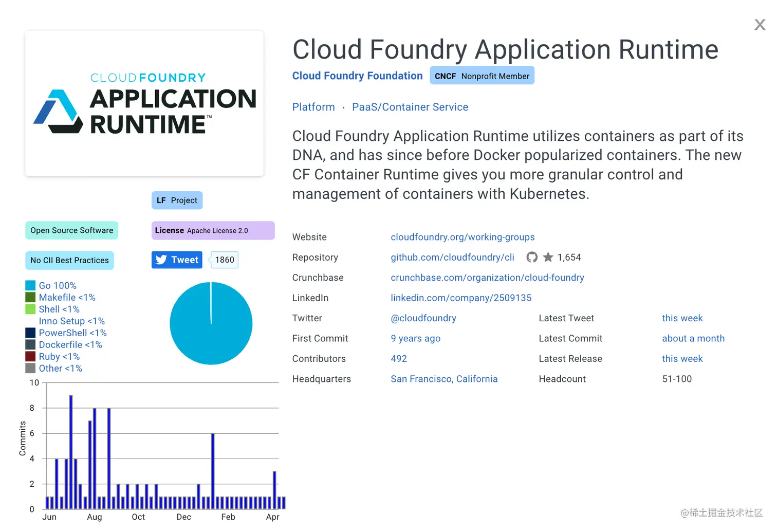Image resolution: width=777 pixels, height=532 pixels.
Task: Click the 'PowerShell <1%' language link
Action: pyautogui.click(x=73, y=333)
